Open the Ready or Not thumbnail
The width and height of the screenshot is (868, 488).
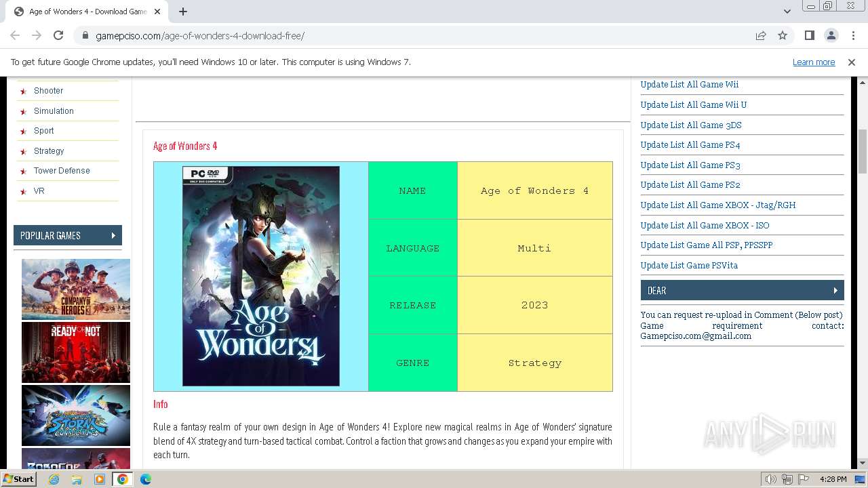tap(76, 352)
